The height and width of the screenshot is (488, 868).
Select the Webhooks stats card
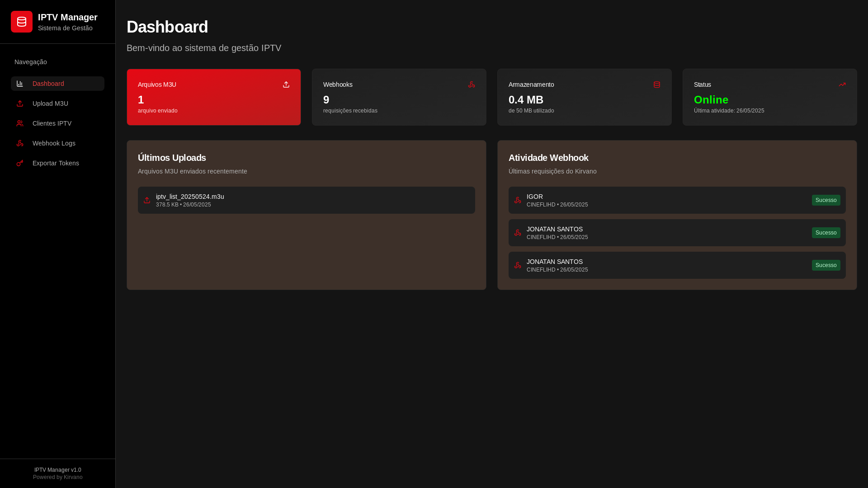[399, 97]
